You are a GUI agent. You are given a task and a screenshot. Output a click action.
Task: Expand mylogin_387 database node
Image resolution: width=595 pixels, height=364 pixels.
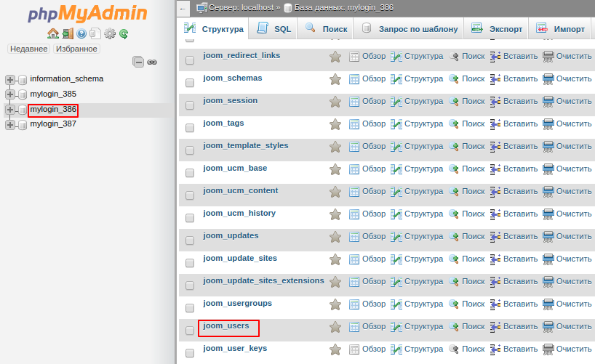[x=10, y=124]
